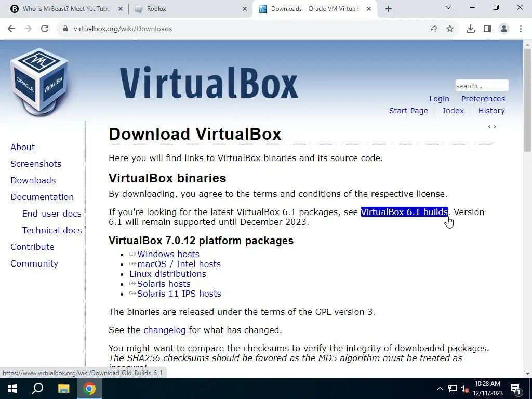532x399 pixels.
Task: Open Windows taskbar search icon
Action: [x=37, y=389]
